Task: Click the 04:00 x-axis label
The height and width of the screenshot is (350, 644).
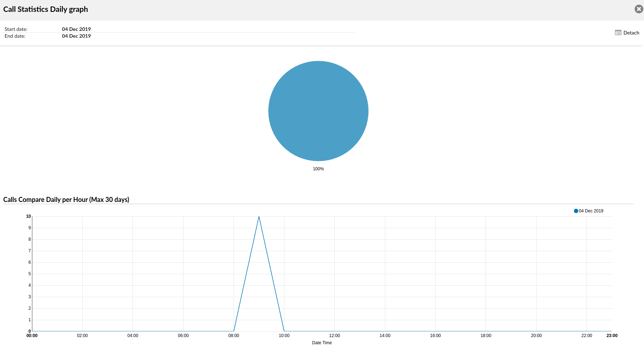Action: [x=133, y=336]
